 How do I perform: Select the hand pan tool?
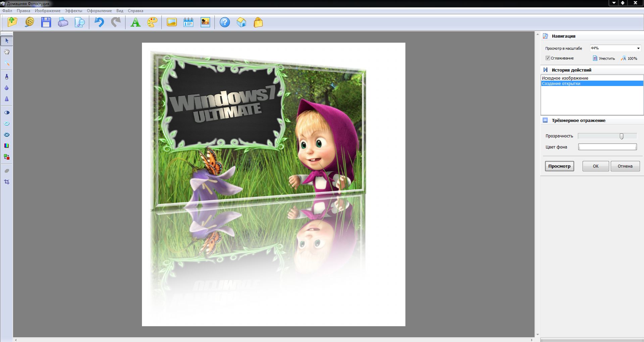point(7,52)
